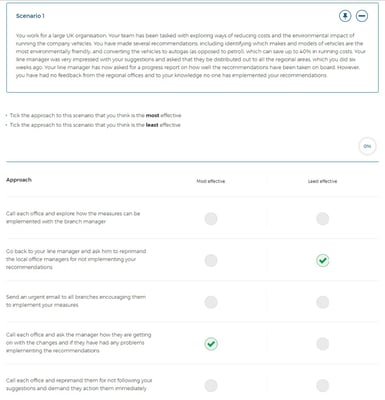
Task: Click the scenario description text box
Action: (192, 48)
